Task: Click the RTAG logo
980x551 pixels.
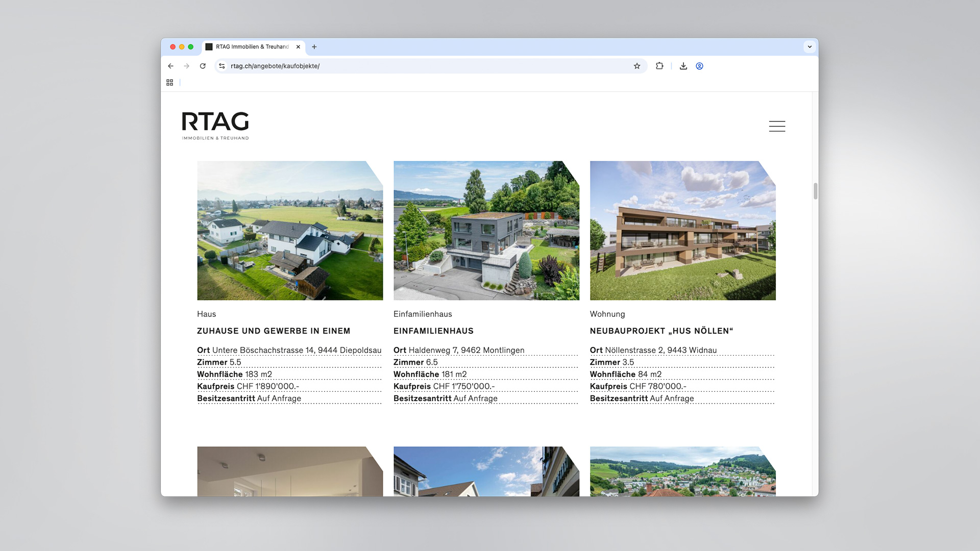Action: pos(215,126)
